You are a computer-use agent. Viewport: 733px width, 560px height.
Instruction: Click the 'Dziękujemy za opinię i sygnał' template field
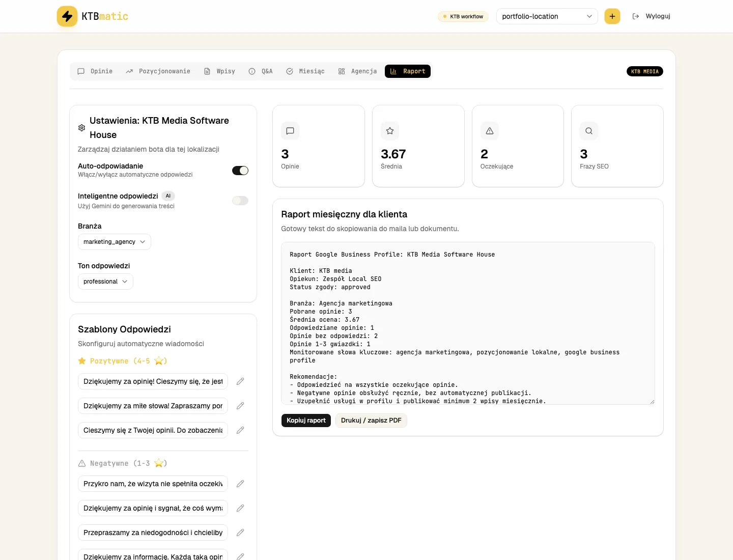coord(153,508)
